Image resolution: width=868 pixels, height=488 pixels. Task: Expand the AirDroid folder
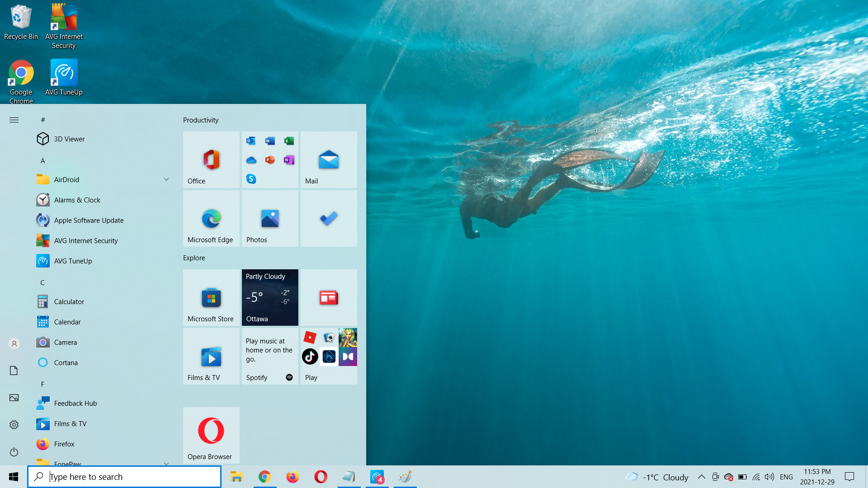point(104,179)
